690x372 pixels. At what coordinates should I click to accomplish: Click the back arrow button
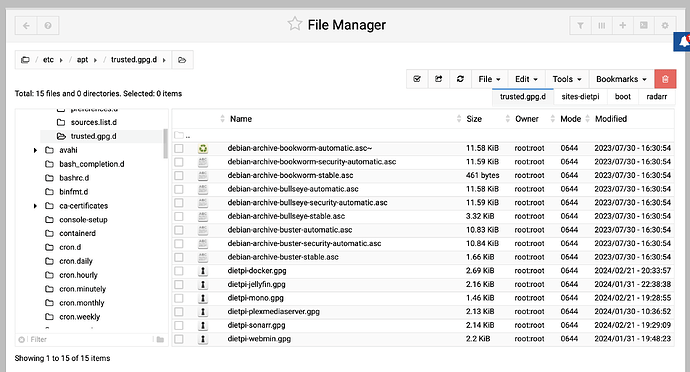click(26, 26)
